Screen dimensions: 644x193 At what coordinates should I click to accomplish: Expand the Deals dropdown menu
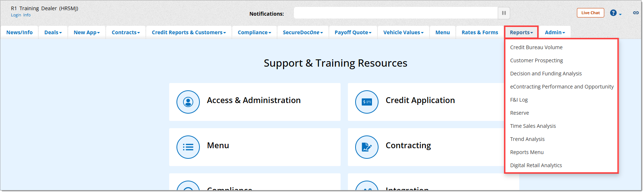(53, 32)
